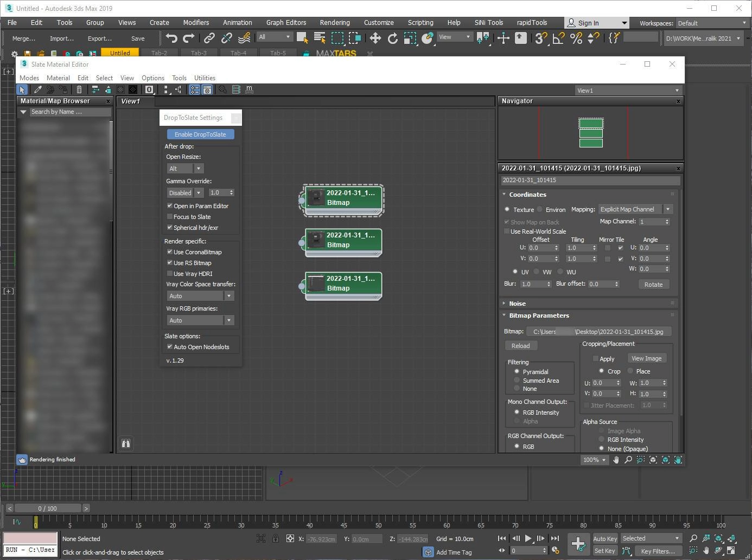This screenshot has width=752, height=560.
Task: Open the Rendering menu in 3ds Max
Action: [335, 22]
